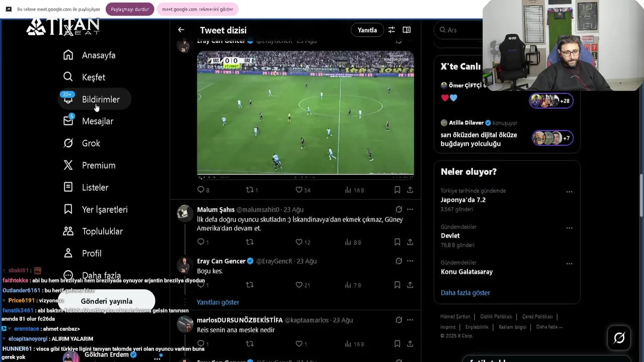Open Hizmet Şartları footer link

click(455, 317)
